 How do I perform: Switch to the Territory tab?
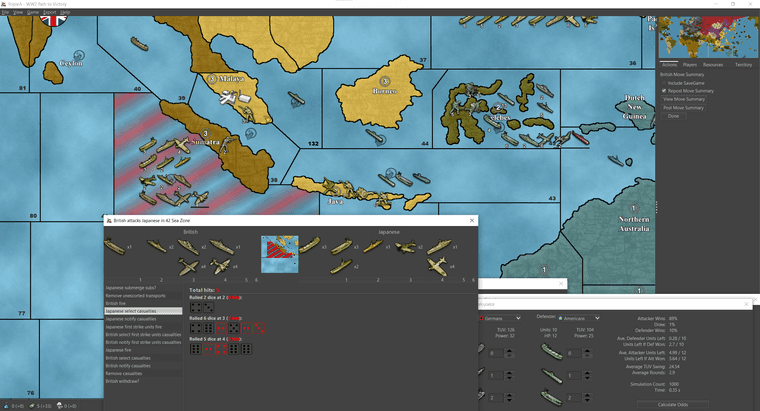[x=744, y=64]
